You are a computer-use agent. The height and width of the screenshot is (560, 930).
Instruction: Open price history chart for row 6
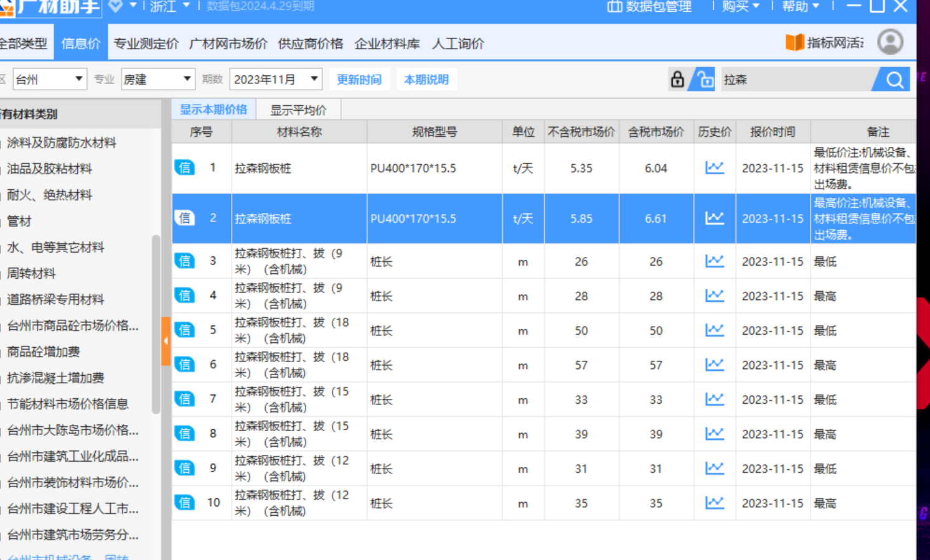(715, 365)
